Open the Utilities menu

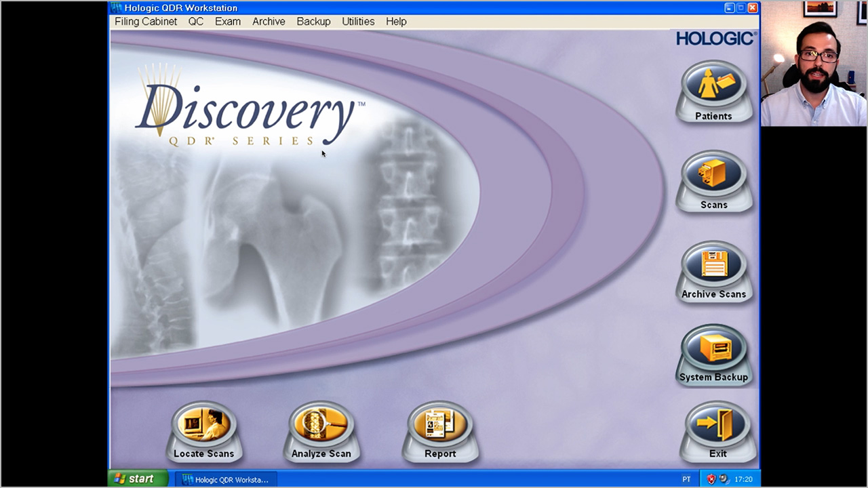coord(358,21)
